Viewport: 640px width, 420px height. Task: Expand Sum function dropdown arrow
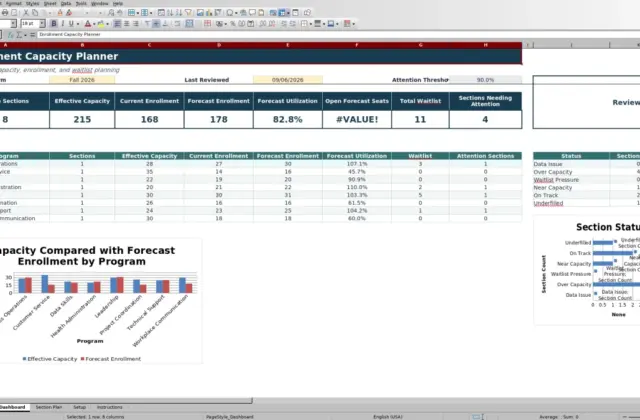[25, 35]
